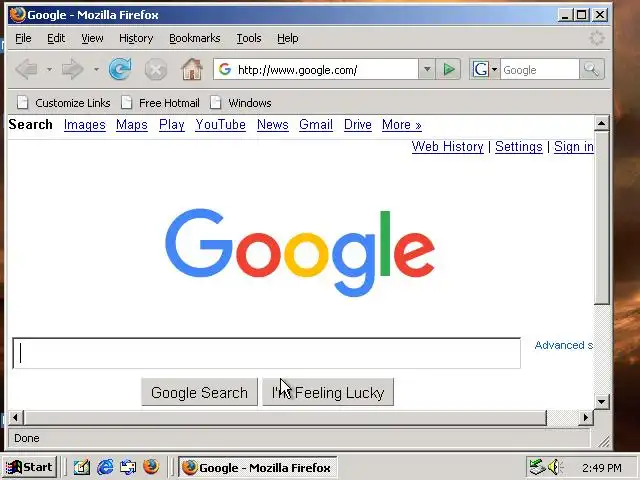Viewport: 640px width, 480px height.
Task: Open the View menu
Action: (92, 38)
